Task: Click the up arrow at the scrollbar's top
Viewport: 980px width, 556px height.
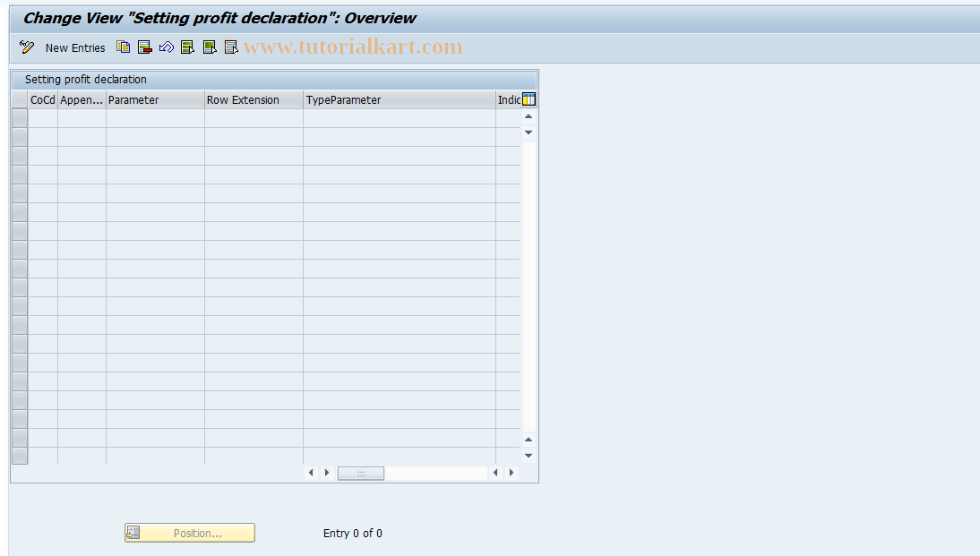Action: point(529,116)
